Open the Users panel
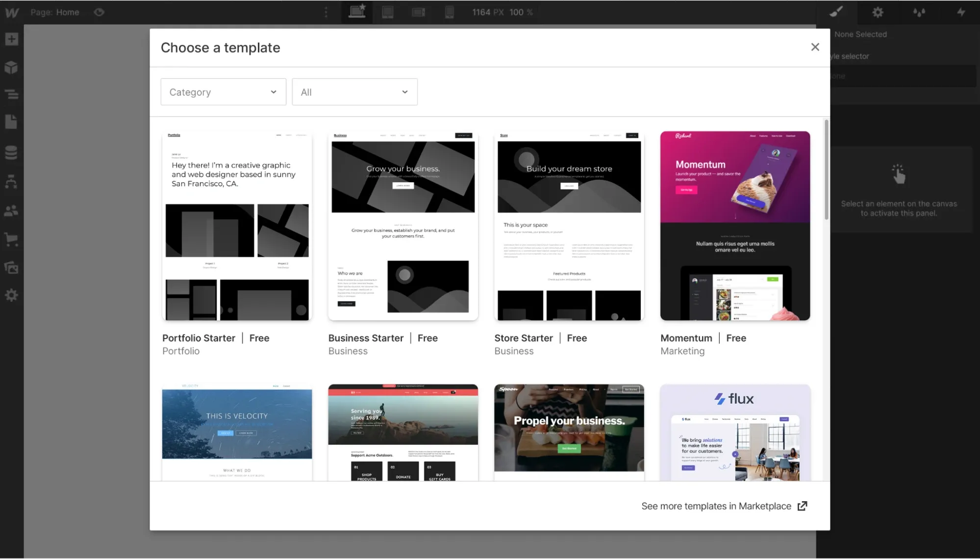Image resolution: width=980 pixels, height=559 pixels. pos(11,211)
